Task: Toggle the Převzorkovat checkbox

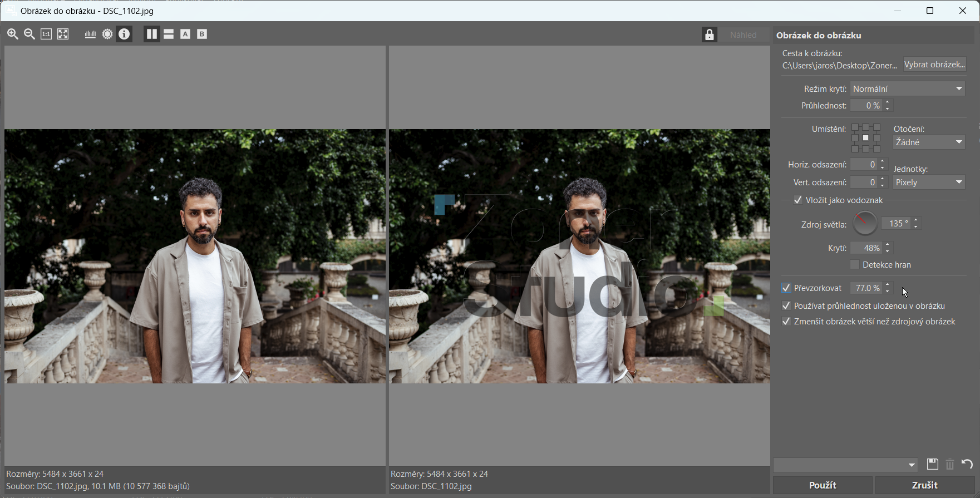Action: tap(786, 288)
